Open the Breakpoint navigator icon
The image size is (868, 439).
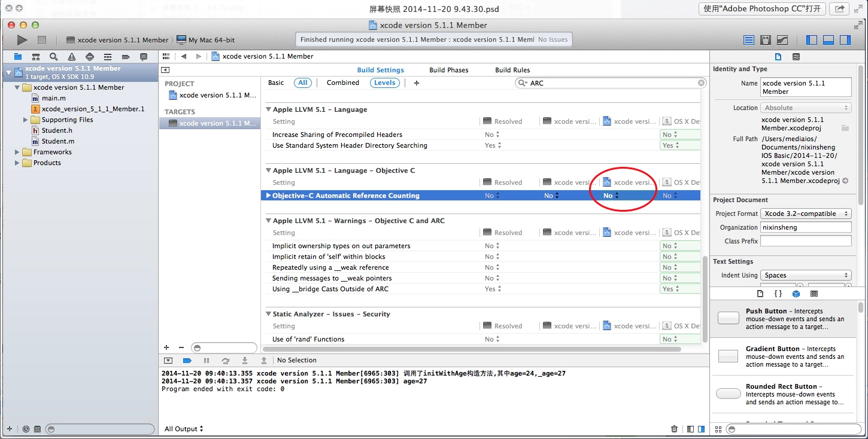(126, 57)
